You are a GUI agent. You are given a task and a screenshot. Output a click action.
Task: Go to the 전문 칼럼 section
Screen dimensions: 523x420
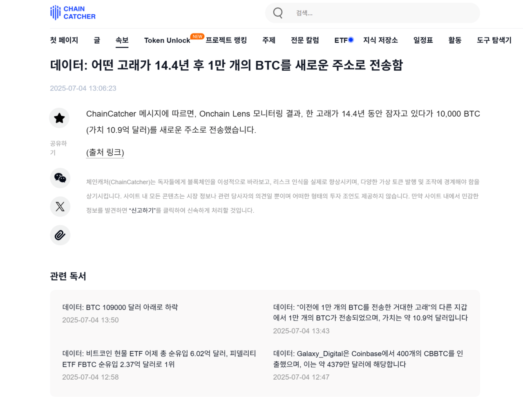coord(305,40)
